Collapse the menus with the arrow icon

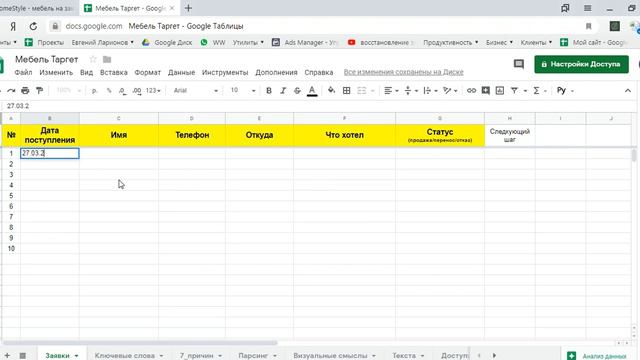pyautogui.click(x=628, y=91)
